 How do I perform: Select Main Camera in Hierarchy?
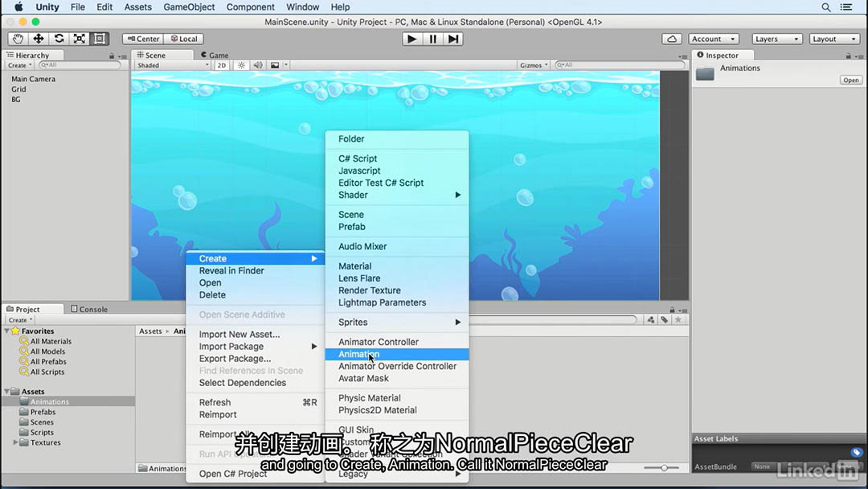33,79
